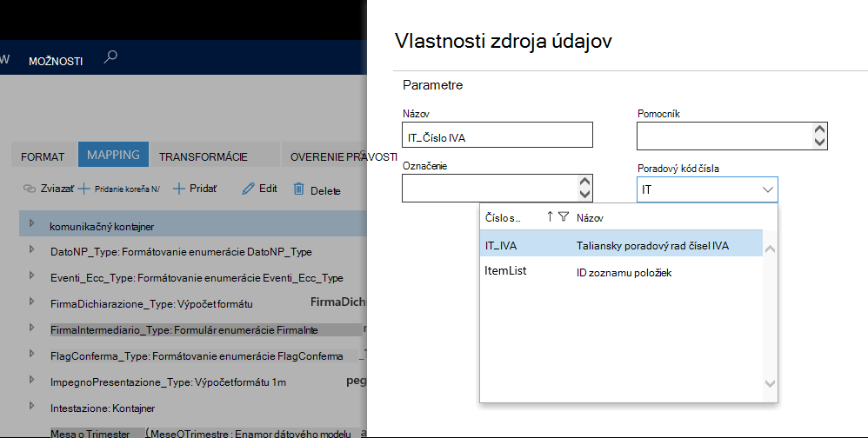Click the pencil Edit icon
The width and height of the screenshot is (868, 438).
(x=248, y=189)
